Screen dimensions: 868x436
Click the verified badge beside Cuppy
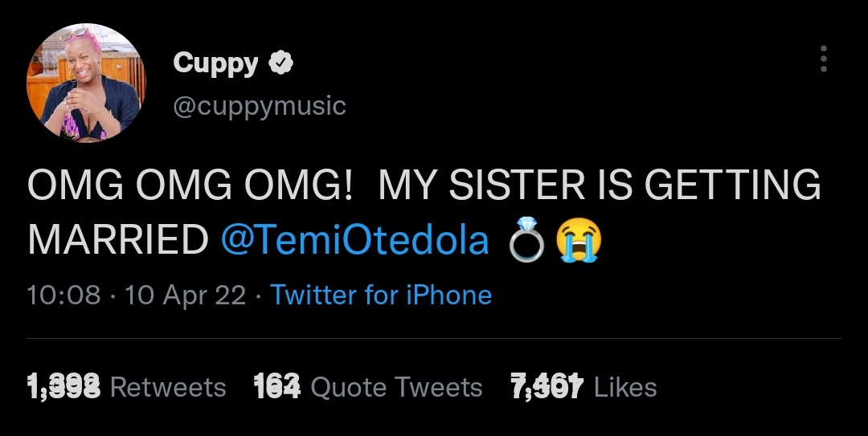[280, 63]
